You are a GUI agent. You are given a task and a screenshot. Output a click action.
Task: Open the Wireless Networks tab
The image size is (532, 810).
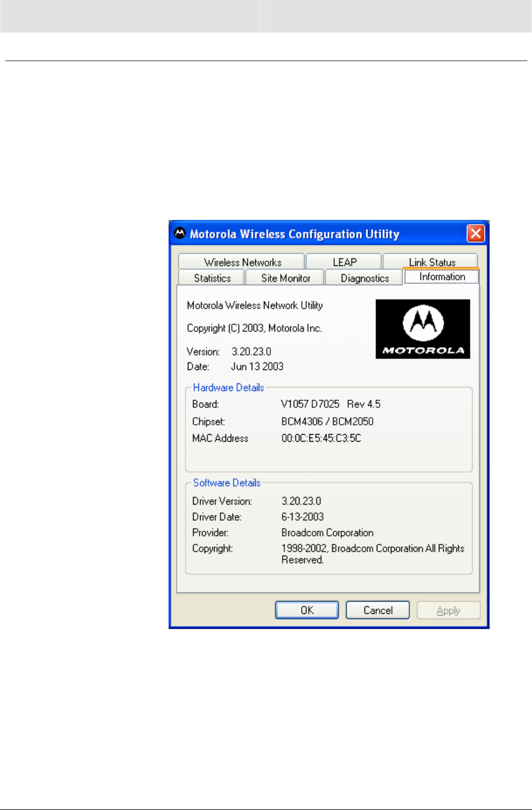tap(242, 262)
